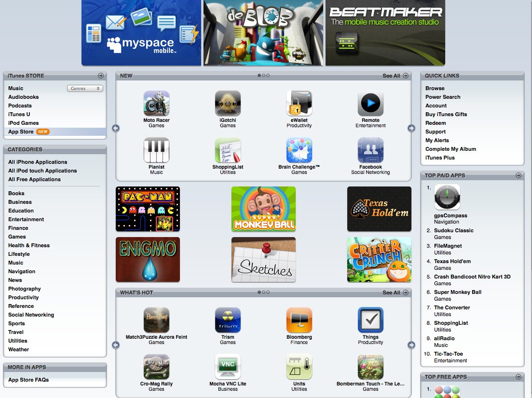Open the gpsCompass icon in Top Paid Apps
532x398 pixels.
point(447,197)
